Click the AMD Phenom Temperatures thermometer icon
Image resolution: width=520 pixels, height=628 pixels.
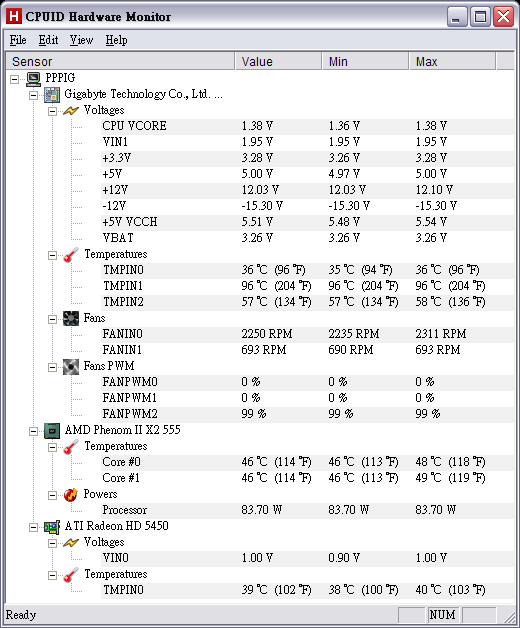click(71, 447)
